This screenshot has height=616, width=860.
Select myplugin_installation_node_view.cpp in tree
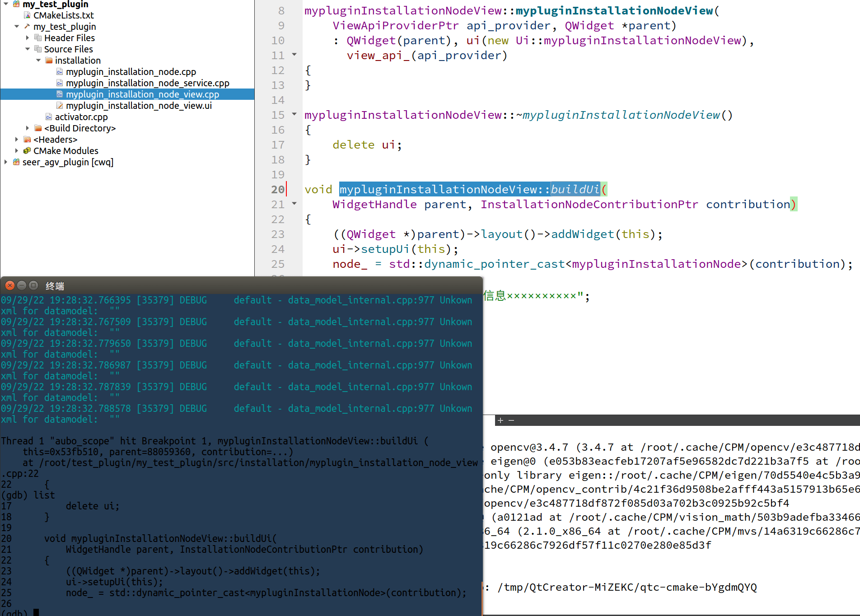(x=142, y=94)
